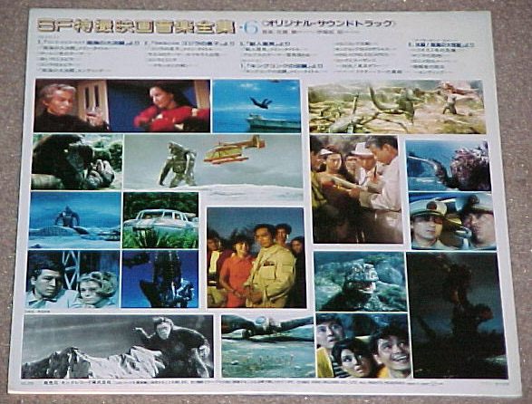Open the photo of white car in jungle foliage
The image size is (532, 404).
160,220
